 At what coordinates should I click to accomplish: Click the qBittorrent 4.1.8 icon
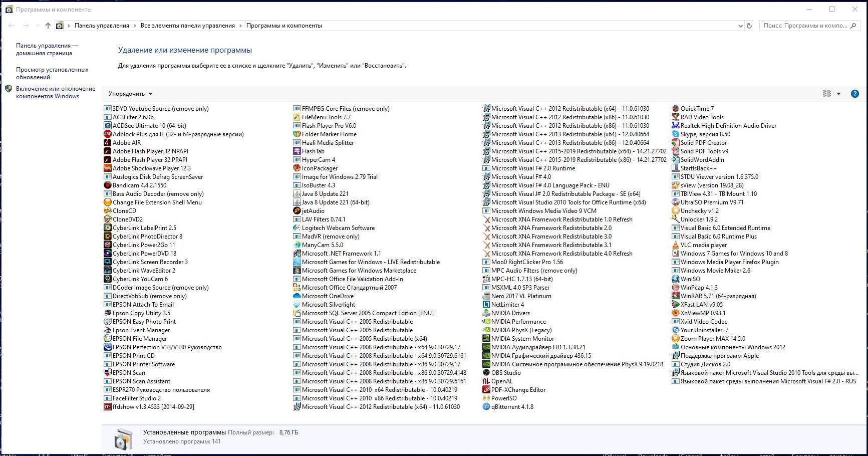click(x=486, y=407)
